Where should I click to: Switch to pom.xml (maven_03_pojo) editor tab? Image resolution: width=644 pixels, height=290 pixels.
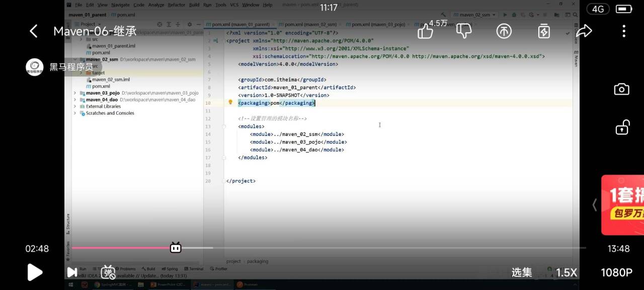(x=377, y=24)
